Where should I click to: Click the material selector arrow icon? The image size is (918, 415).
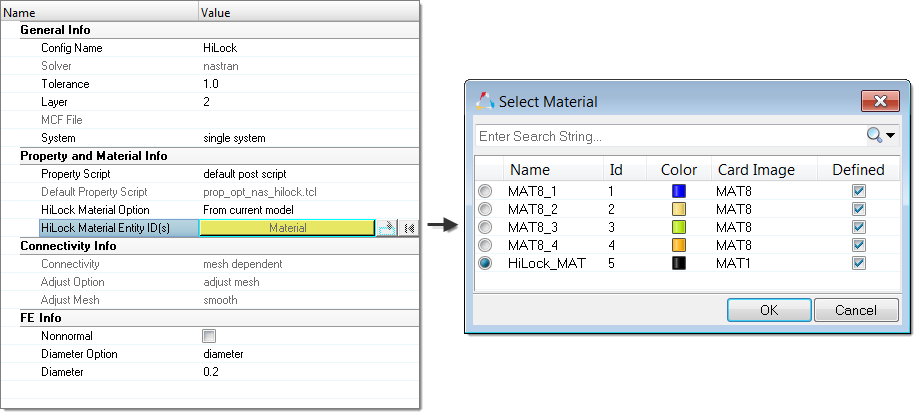point(387,228)
